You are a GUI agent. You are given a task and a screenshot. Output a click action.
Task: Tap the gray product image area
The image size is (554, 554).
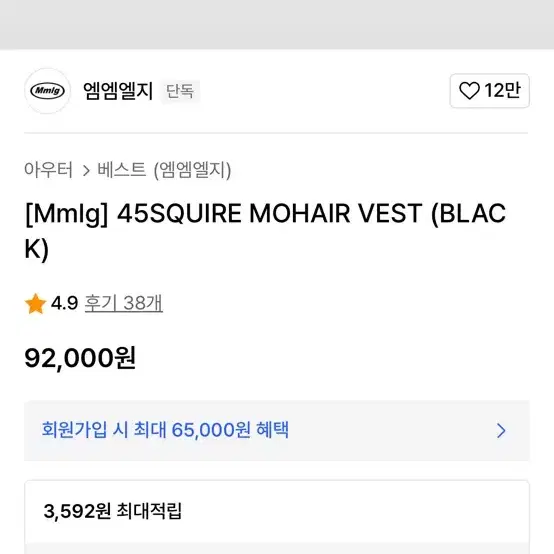(x=277, y=25)
